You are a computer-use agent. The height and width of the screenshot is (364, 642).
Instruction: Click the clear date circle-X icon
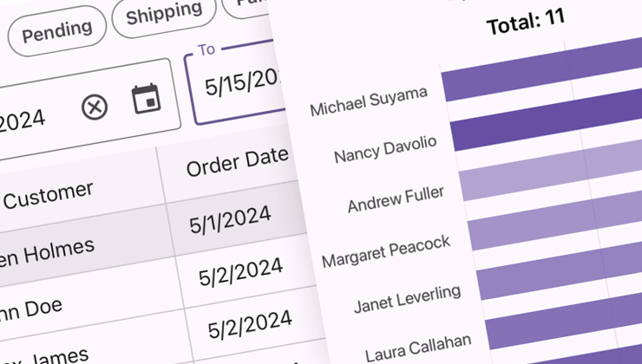tap(95, 107)
